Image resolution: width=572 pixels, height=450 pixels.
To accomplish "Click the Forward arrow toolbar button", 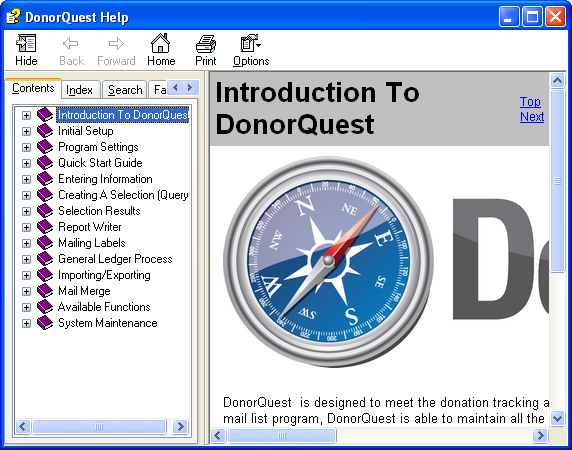I will [116, 43].
